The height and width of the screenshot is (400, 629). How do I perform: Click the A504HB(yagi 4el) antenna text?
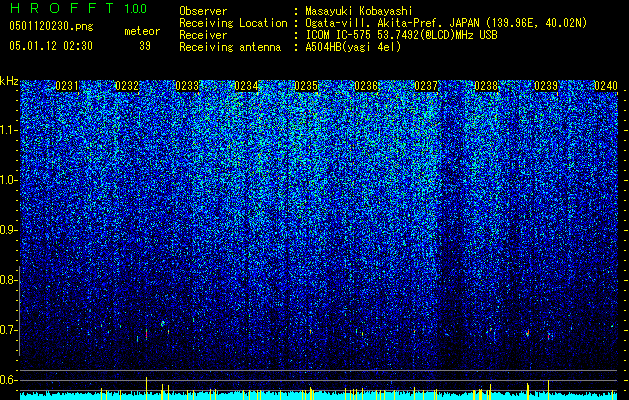coord(353,47)
